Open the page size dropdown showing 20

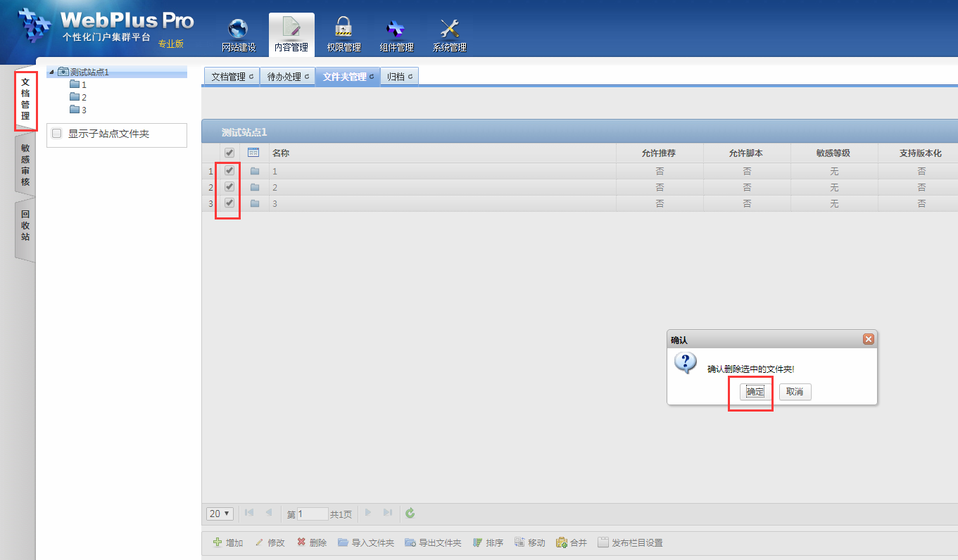pos(220,514)
